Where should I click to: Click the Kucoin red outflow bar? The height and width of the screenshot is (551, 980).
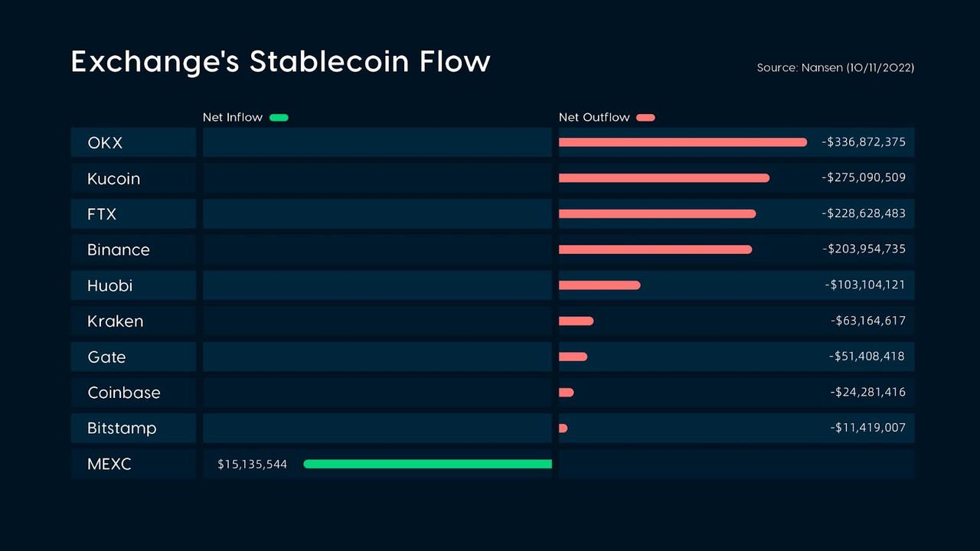[x=664, y=178]
